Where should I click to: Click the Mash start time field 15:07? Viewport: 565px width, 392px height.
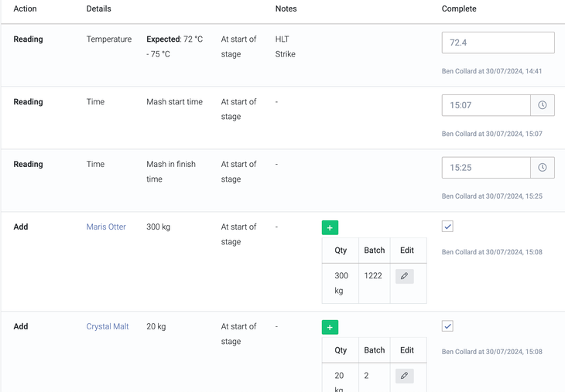pyautogui.click(x=485, y=105)
